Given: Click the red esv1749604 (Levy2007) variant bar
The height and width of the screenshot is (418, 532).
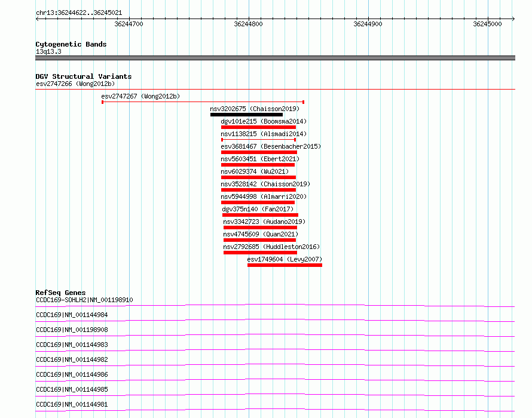Looking at the screenshot, I should pos(285,265).
